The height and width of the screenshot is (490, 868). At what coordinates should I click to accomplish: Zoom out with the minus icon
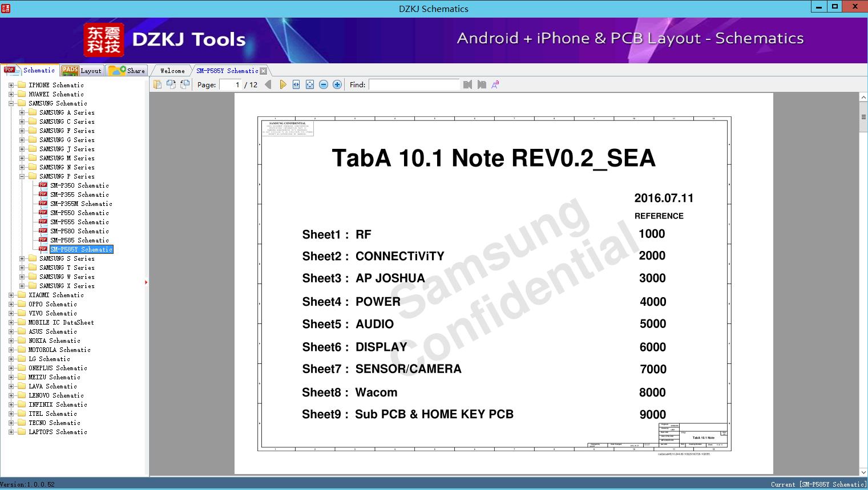pos(324,84)
